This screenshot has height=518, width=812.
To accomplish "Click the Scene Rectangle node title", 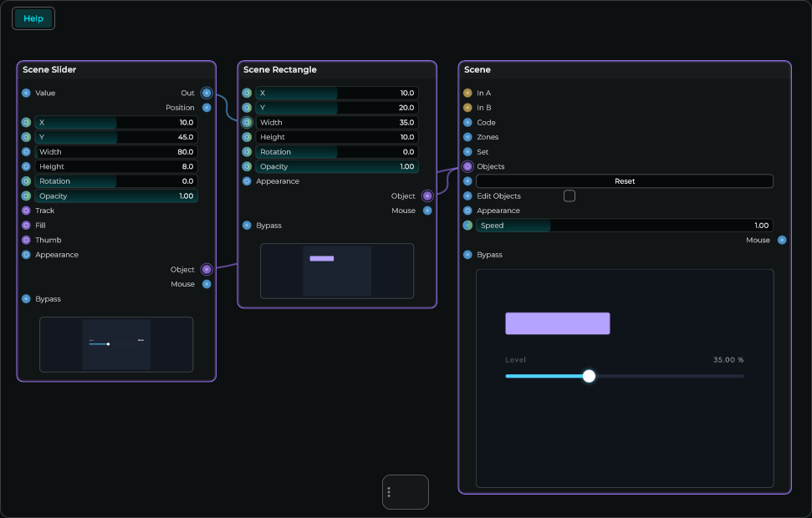I will (280, 70).
